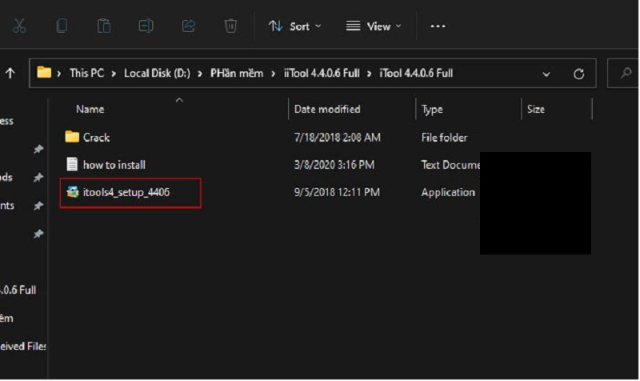640x381 pixels.
Task: Sort by Type column header
Action: [x=432, y=109]
